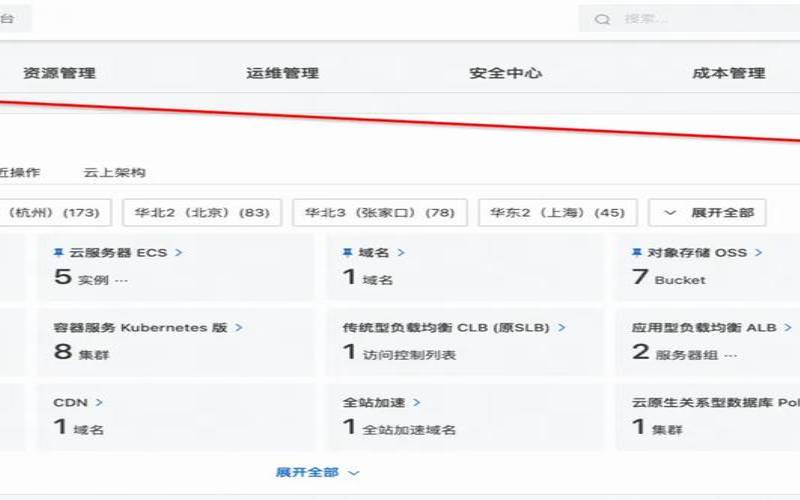Click the chevron arrow after 全站加速
800x500 pixels.
point(417,403)
